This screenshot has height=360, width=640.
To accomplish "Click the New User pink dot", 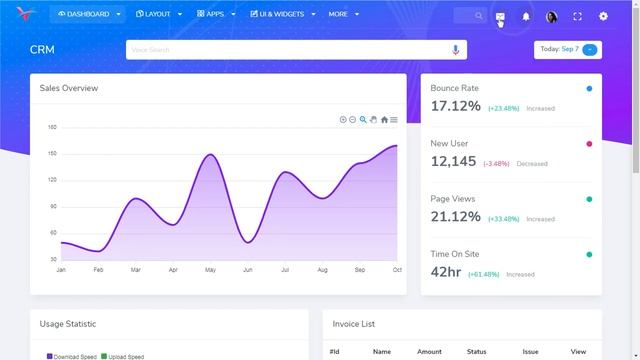I will [x=589, y=144].
